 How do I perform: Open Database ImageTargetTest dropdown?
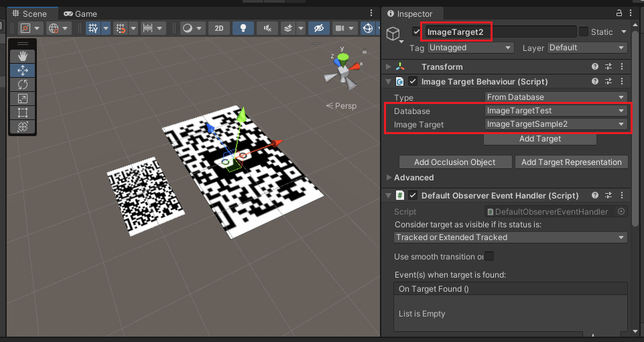point(556,111)
